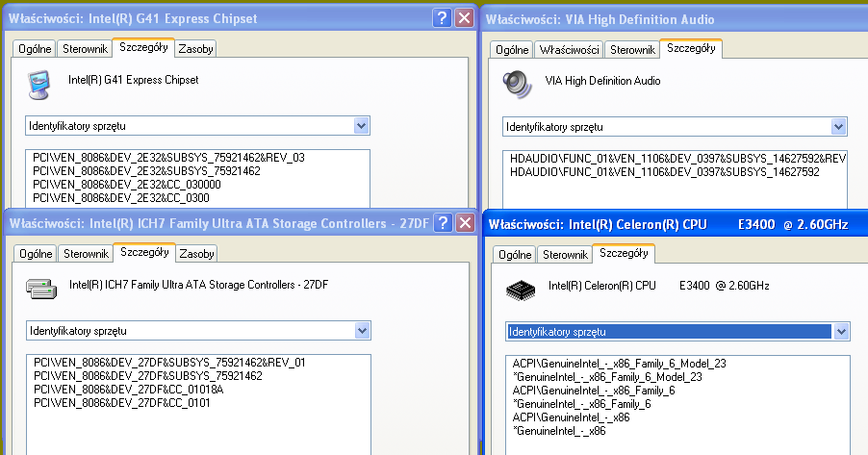Click the highlighted Identyfikatory sprzętu combo in Celeron window
The width and height of the screenshot is (868, 455).
(677, 332)
